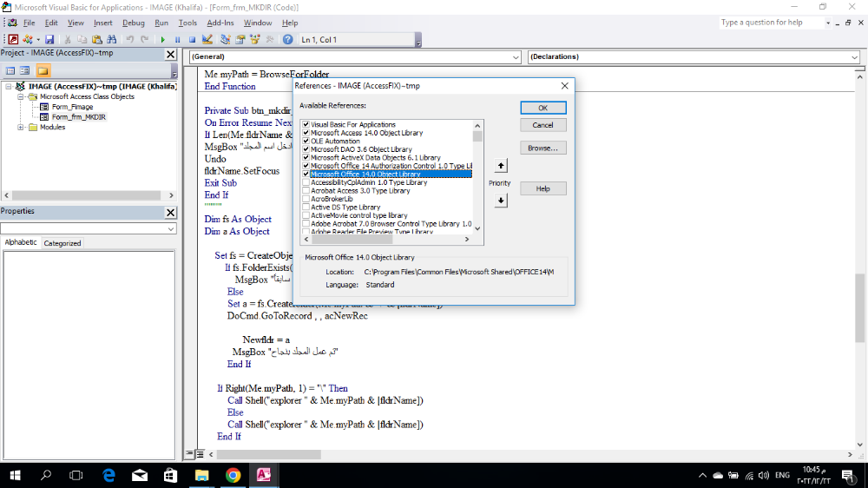
Task: Click the Redo toolbar icon
Action: click(144, 39)
